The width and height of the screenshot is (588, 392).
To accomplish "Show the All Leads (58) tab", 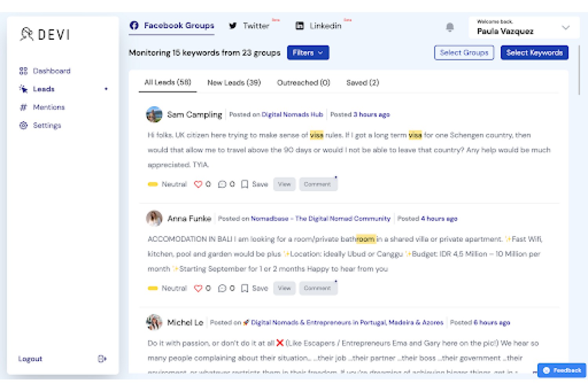I will (168, 83).
